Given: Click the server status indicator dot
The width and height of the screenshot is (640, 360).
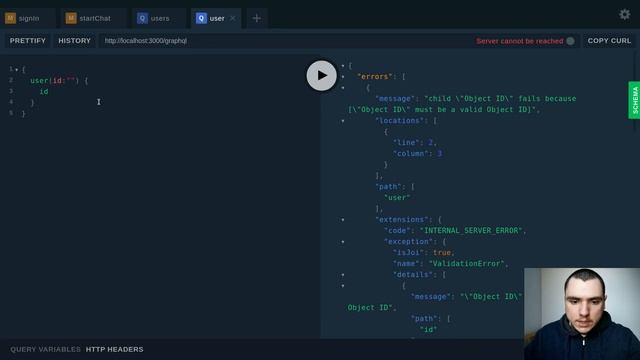Looking at the screenshot, I should click(570, 41).
